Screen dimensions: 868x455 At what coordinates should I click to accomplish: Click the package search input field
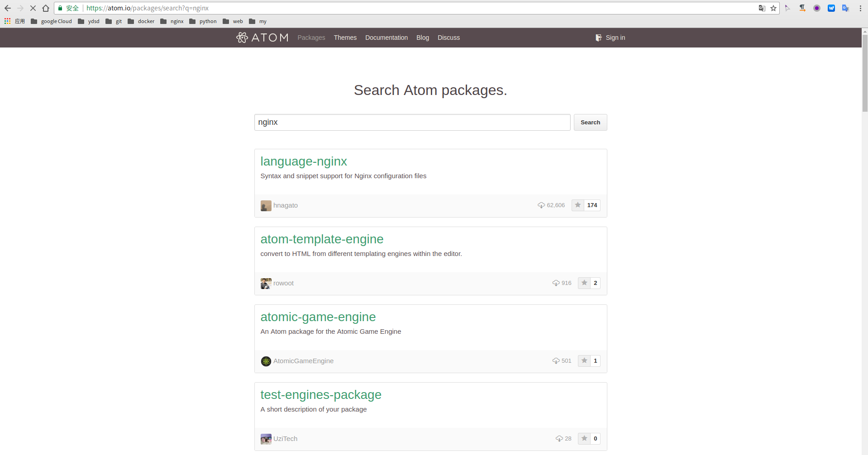click(412, 123)
